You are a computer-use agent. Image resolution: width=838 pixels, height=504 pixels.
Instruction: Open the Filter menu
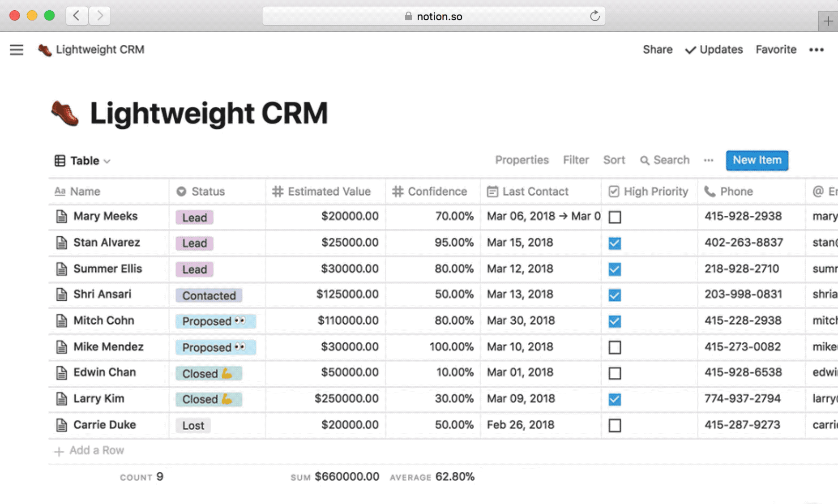pos(576,160)
